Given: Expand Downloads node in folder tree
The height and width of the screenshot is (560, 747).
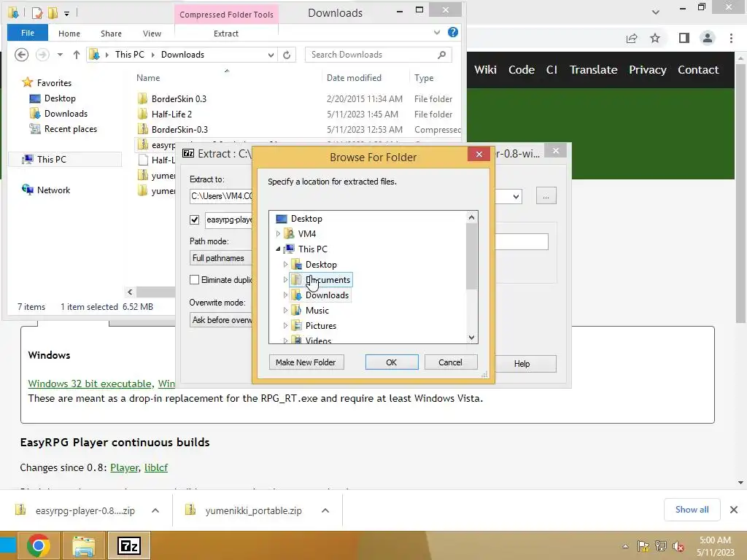Looking at the screenshot, I should (285, 295).
